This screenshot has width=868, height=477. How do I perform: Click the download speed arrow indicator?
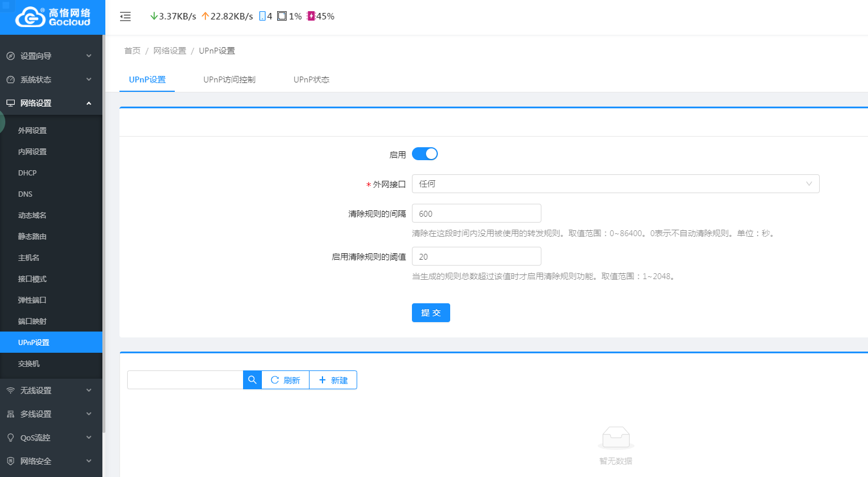[x=154, y=16]
